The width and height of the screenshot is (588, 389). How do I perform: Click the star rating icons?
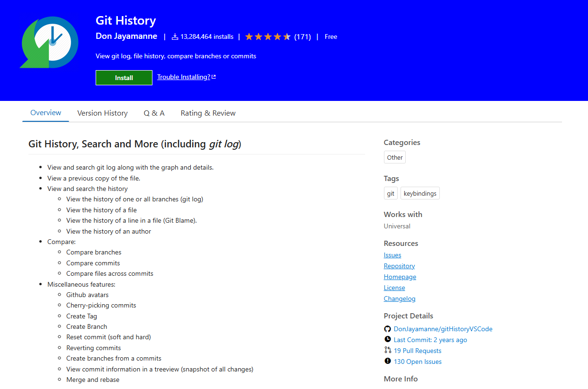(x=267, y=36)
